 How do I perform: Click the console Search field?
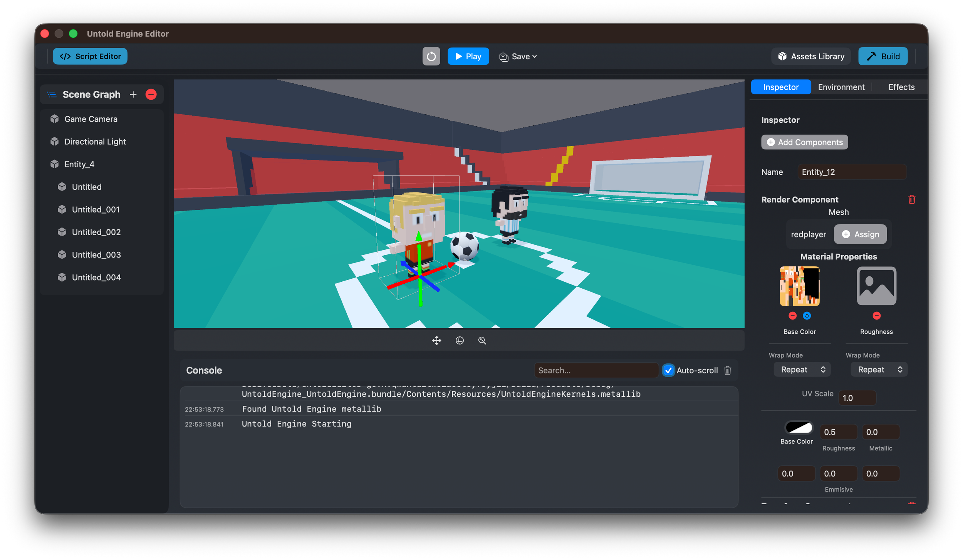click(x=596, y=370)
